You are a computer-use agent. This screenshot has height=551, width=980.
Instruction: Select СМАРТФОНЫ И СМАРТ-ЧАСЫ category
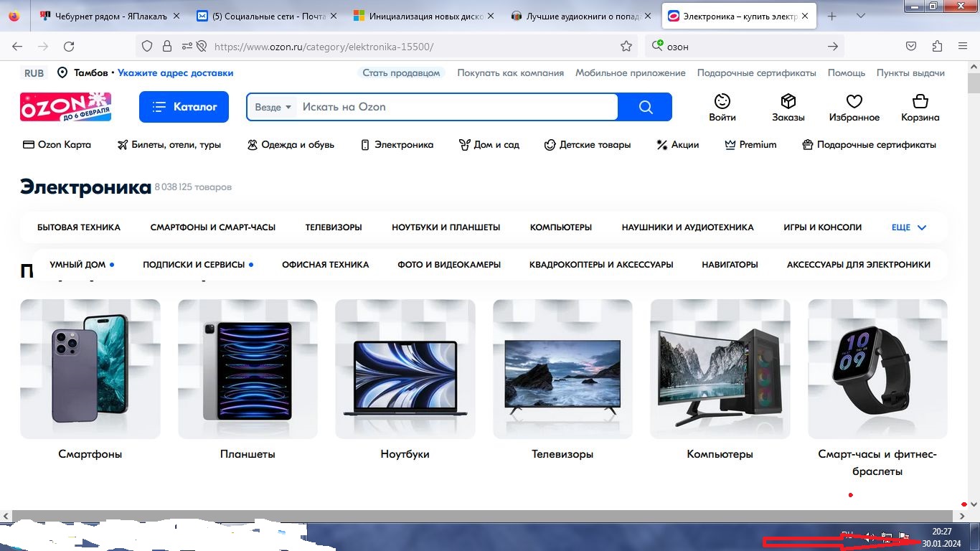click(x=213, y=227)
